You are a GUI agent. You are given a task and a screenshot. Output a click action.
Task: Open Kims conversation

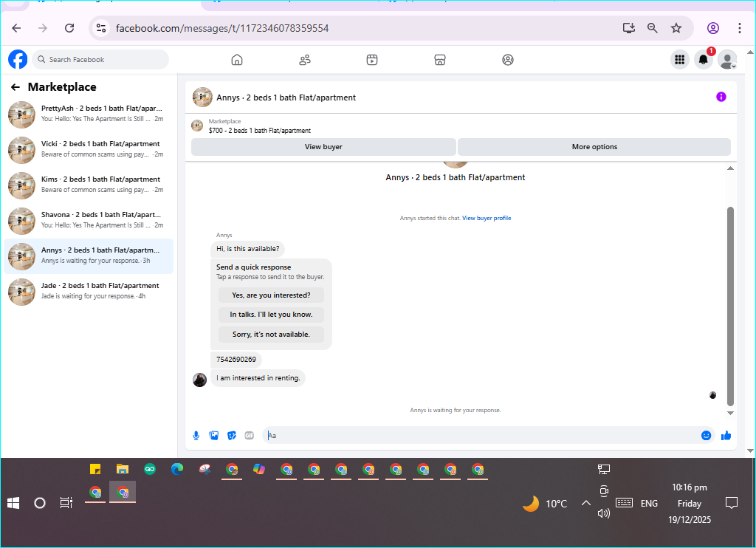click(x=89, y=185)
